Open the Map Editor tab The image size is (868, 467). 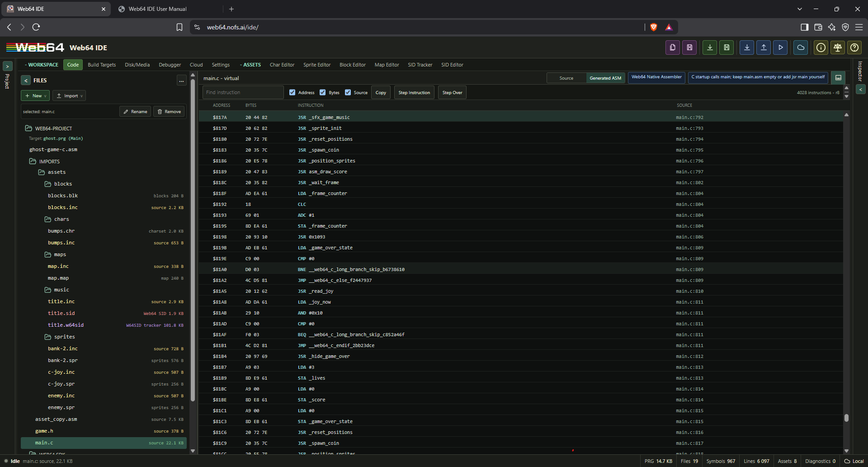[387, 65]
